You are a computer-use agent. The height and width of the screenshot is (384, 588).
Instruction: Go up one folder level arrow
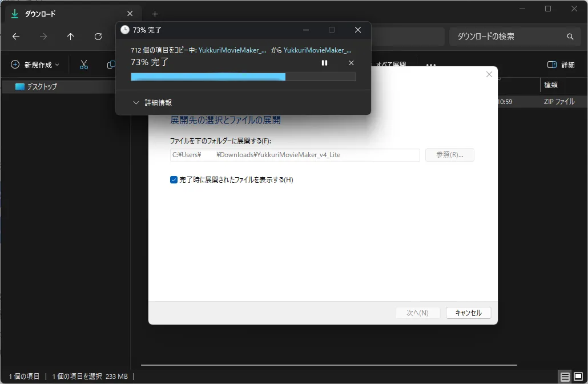pos(70,37)
